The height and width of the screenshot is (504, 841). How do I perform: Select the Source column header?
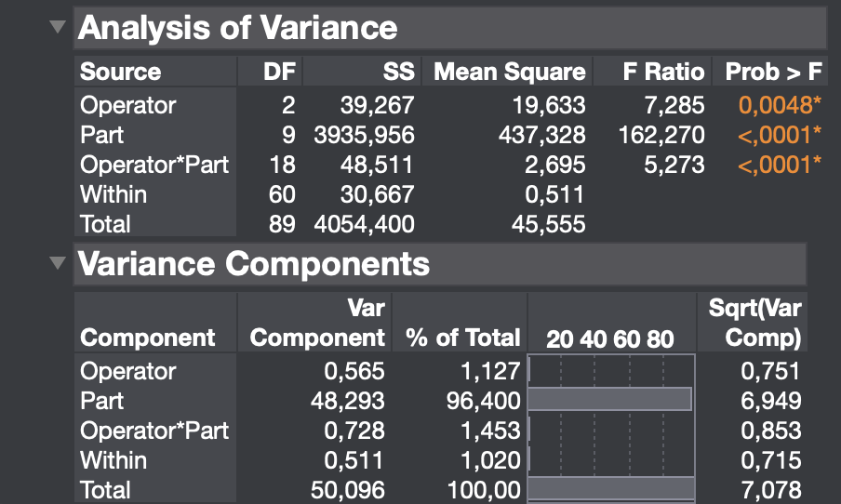pyautogui.click(x=120, y=72)
